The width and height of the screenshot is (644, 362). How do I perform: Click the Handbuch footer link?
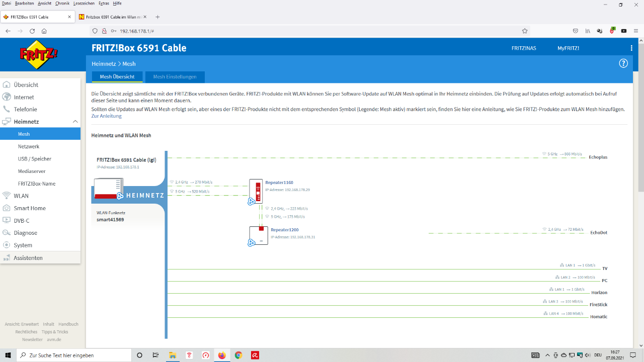pos(68,324)
